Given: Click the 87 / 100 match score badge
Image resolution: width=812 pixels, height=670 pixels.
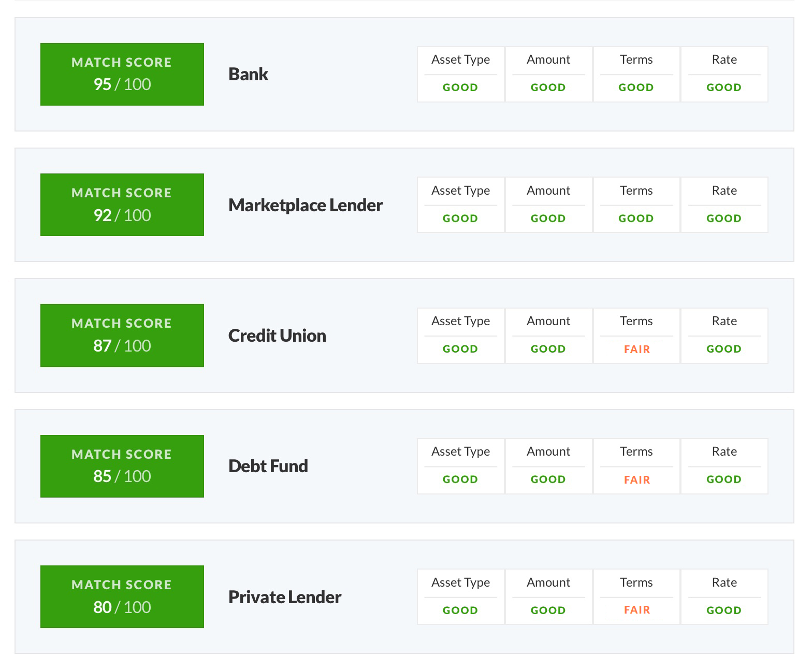Looking at the screenshot, I should tap(122, 336).
